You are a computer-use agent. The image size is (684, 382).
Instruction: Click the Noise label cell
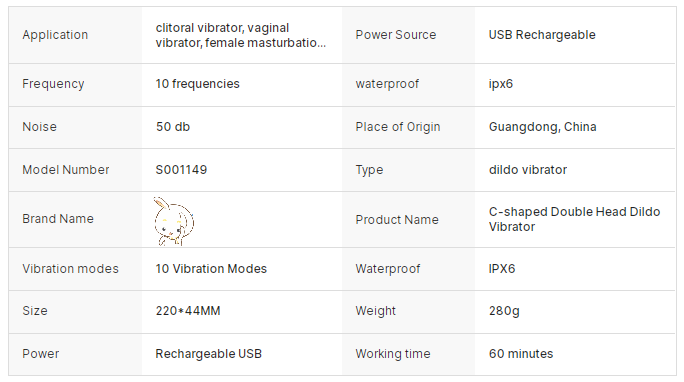pos(75,127)
